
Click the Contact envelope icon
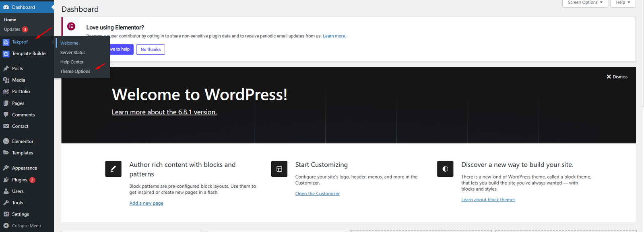[x=6, y=126]
